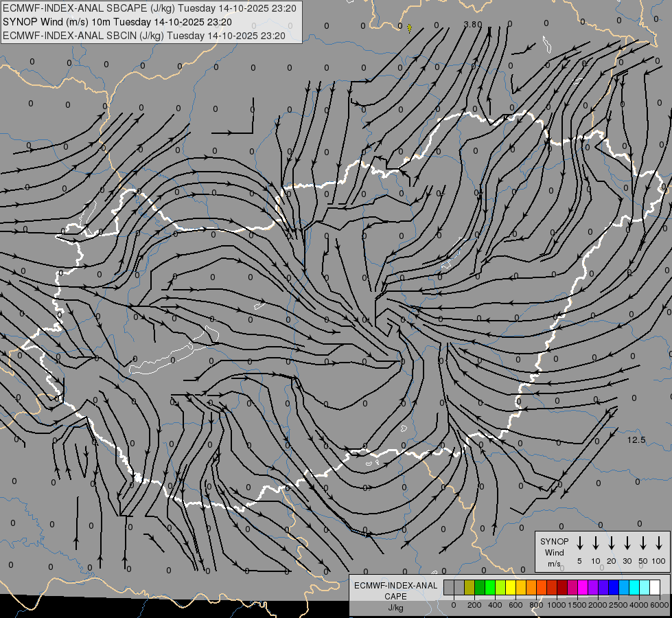The height and width of the screenshot is (618, 672).
Task: Select the pure yellow CAPE swatch
Action: 511,587
